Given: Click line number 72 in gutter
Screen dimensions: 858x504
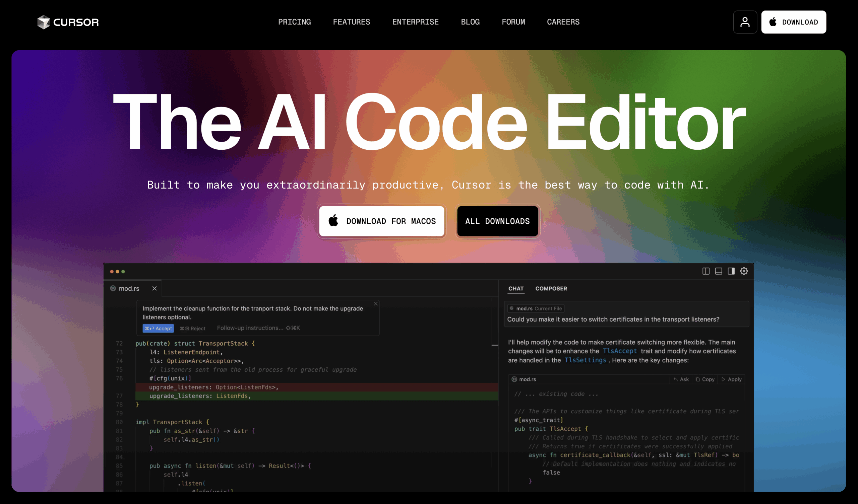Looking at the screenshot, I should point(119,344).
